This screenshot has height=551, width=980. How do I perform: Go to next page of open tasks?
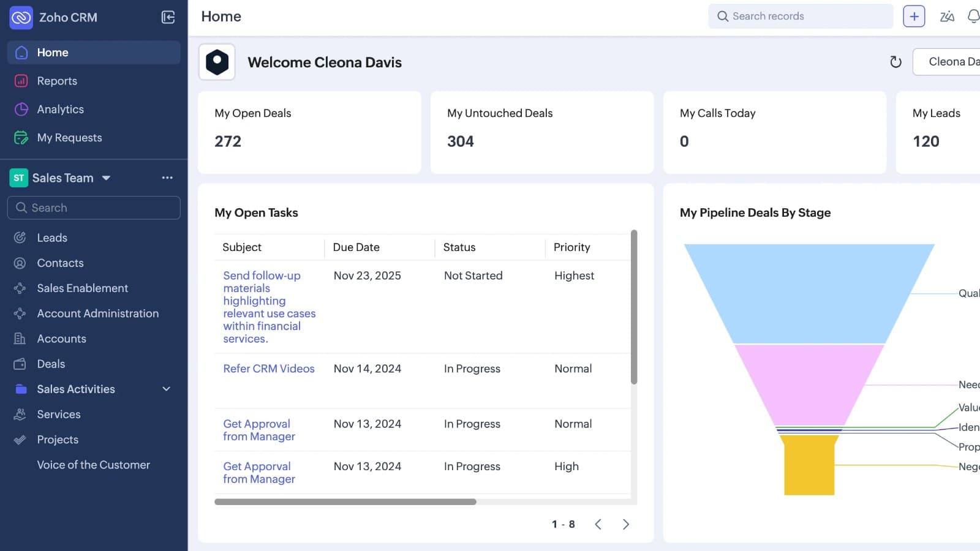[x=625, y=524]
